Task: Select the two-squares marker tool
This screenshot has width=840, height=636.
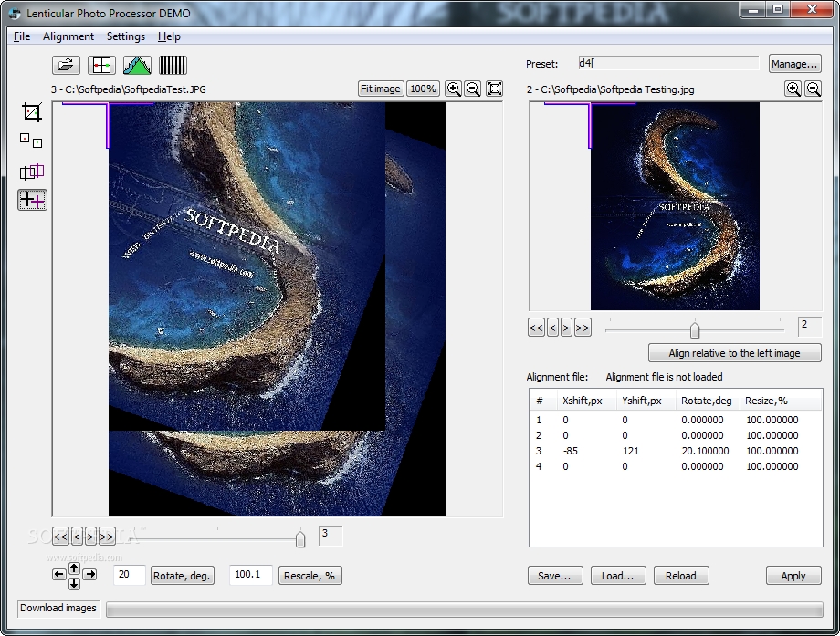Action: (x=32, y=141)
